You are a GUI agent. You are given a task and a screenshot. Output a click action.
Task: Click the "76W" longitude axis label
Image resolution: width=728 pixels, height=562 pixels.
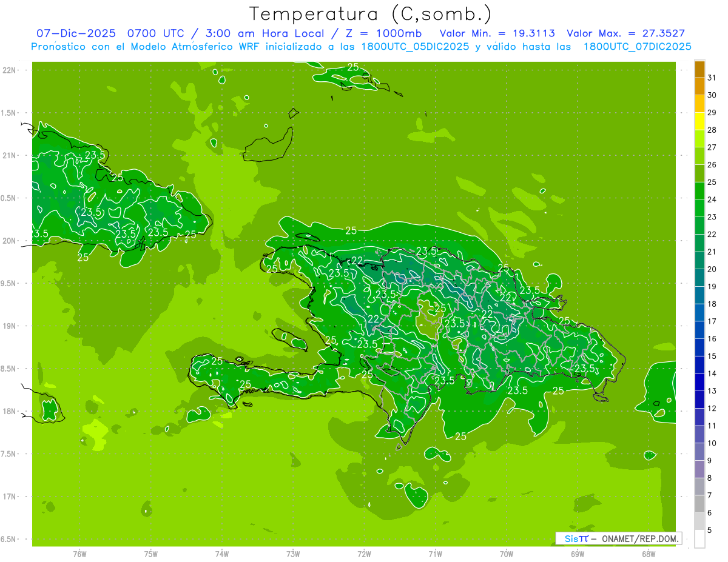tap(79, 554)
